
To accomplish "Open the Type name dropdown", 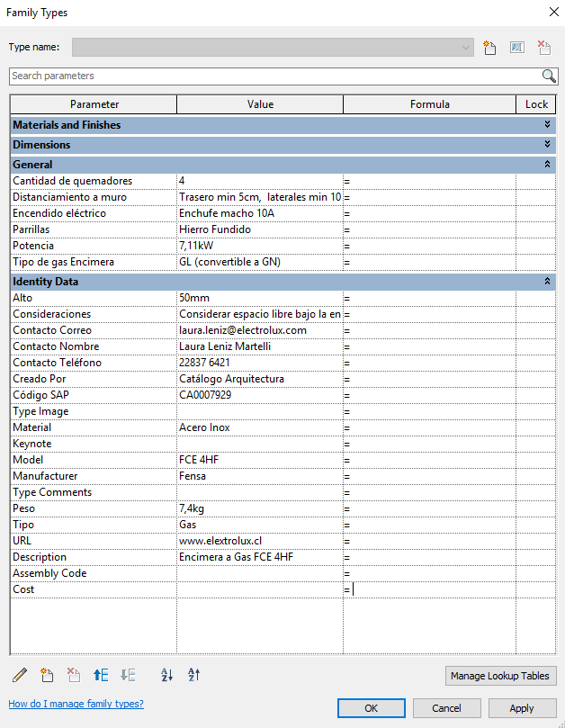I will tap(465, 48).
